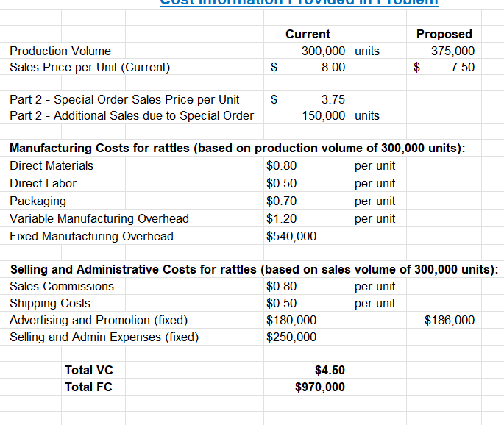Select the fixed overhead value $540,000

pyautogui.click(x=308, y=236)
